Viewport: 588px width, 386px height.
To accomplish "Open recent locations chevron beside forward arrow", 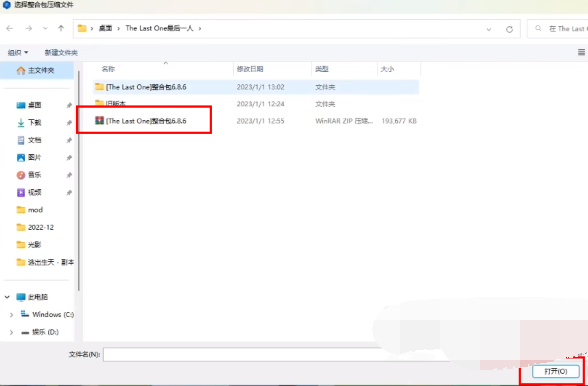I will 45,29.
